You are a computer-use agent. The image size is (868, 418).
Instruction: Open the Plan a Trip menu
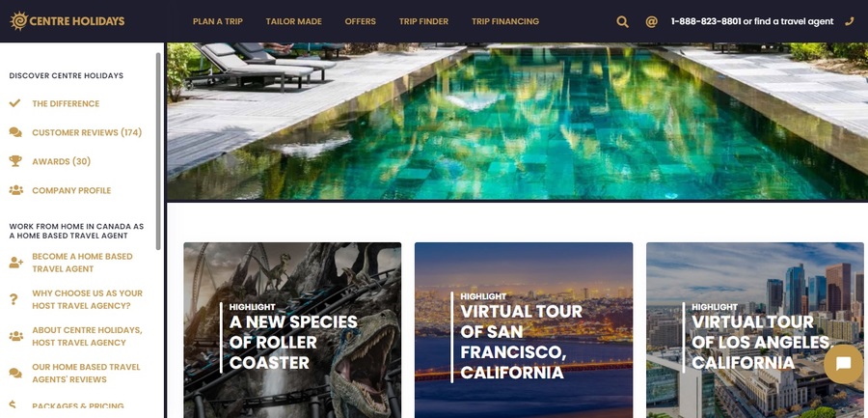pos(218,21)
